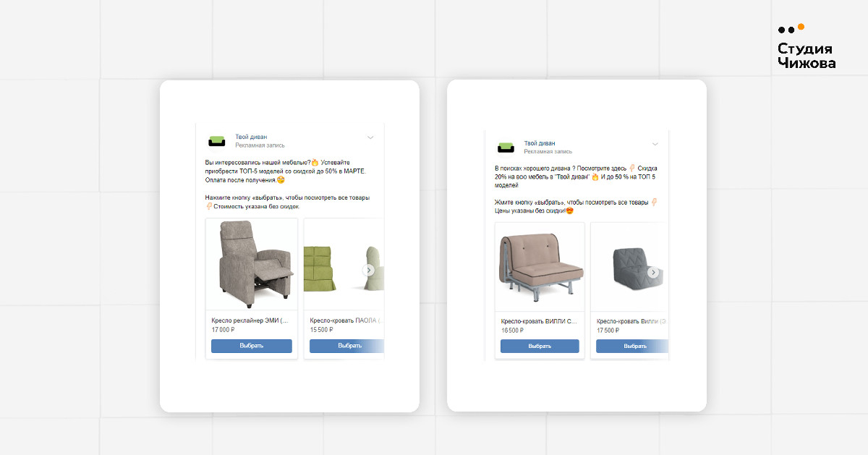This screenshot has width=868, height=455.
Task: Click the Твой диван avatar in right ad
Action: click(506, 148)
